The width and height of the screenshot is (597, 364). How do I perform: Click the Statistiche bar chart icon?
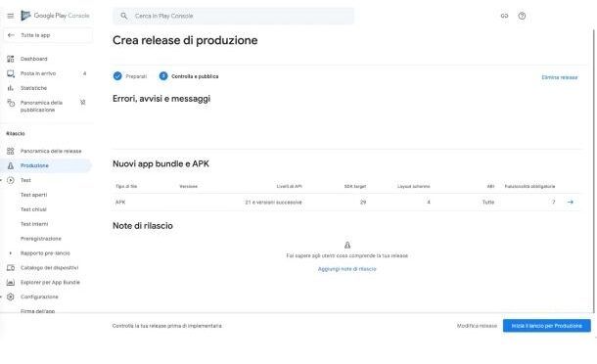tap(11, 88)
